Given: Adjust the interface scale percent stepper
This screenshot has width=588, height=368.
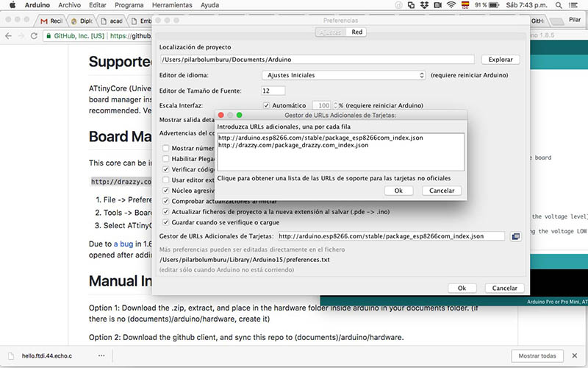Looking at the screenshot, I should point(336,105).
